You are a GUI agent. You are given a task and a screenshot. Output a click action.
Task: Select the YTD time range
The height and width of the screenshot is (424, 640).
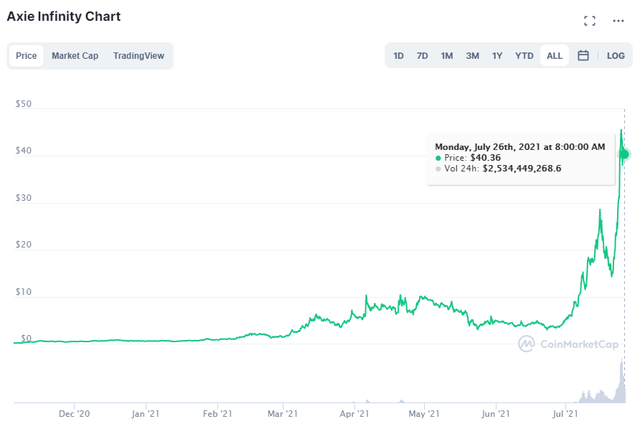(x=524, y=55)
